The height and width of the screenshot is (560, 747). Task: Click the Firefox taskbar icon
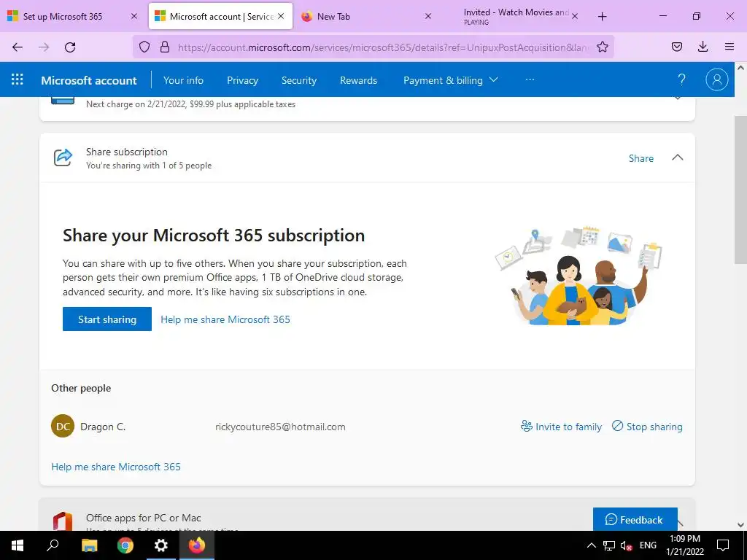pos(197,545)
